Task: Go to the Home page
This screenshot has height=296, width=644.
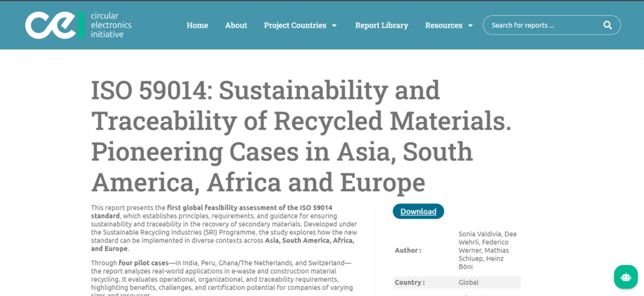Action: (x=197, y=25)
